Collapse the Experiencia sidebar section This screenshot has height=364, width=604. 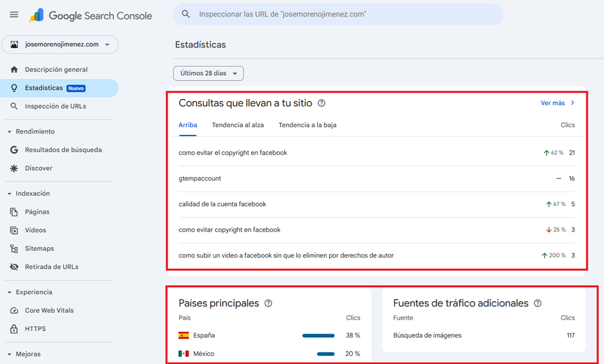(x=10, y=292)
